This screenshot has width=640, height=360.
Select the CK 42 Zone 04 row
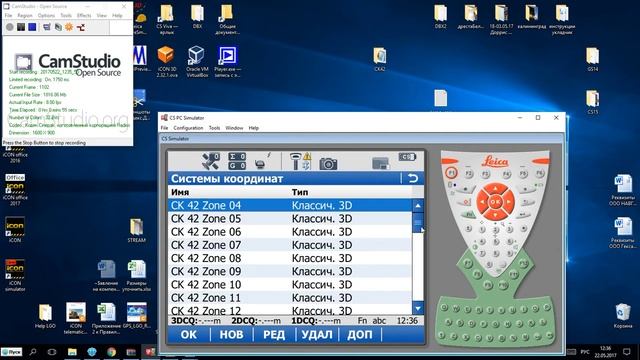(290, 205)
